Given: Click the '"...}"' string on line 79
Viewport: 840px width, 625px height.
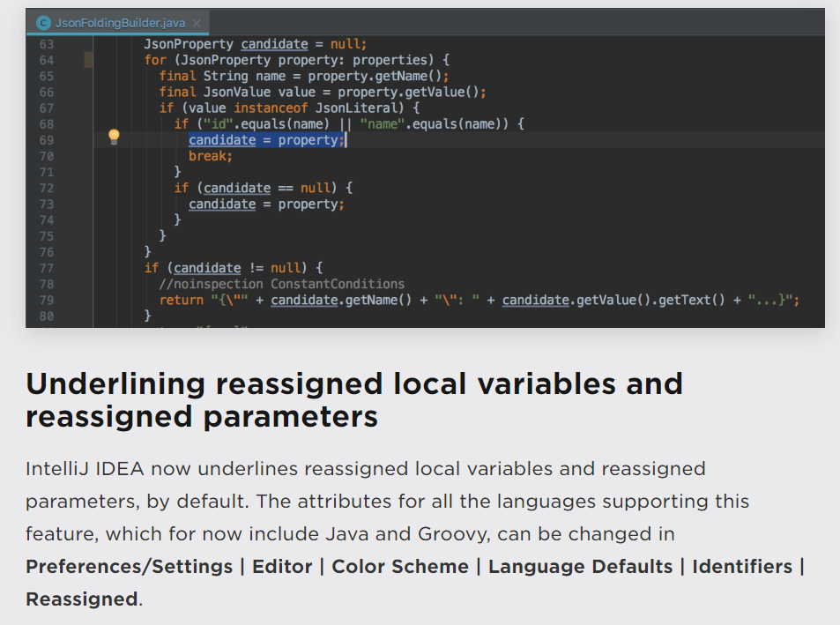Looking at the screenshot, I should pyautogui.click(x=769, y=300).
